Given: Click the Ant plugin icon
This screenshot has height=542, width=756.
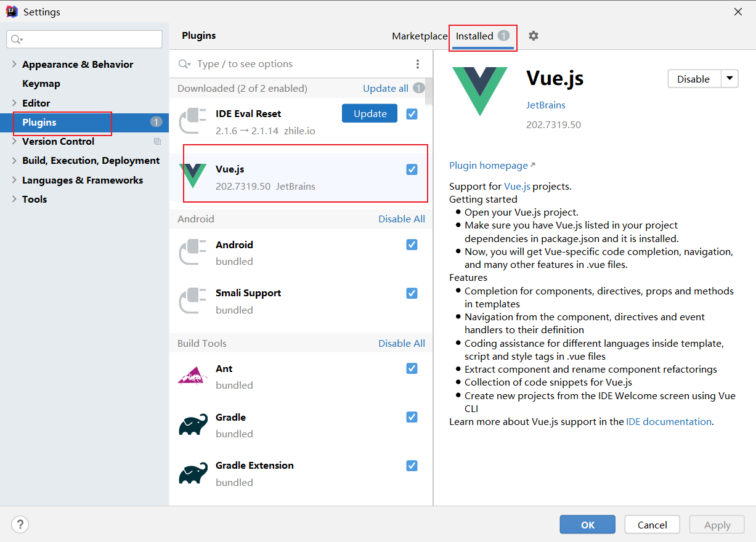Looking at the screenshot, I should coord(193,375).
